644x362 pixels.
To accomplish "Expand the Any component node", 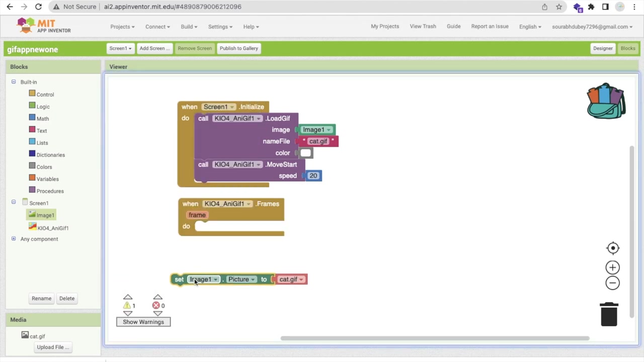I will tap(14, 239).
